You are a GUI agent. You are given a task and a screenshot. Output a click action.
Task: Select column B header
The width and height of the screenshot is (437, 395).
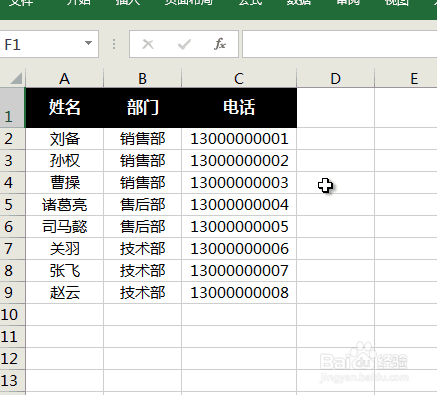(x=143, y=79)
